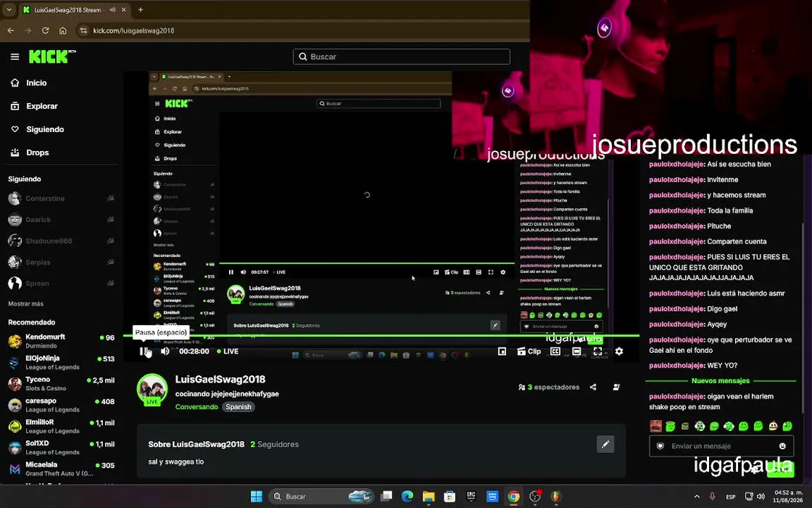Screen dimensions: 812x508
Task: Open recommended channel caresapo
Action: 61,405
